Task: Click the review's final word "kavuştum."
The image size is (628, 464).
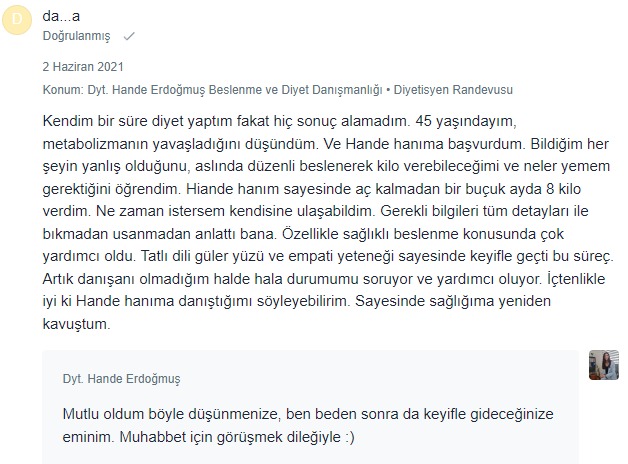Action: click(x=76, y=323)
